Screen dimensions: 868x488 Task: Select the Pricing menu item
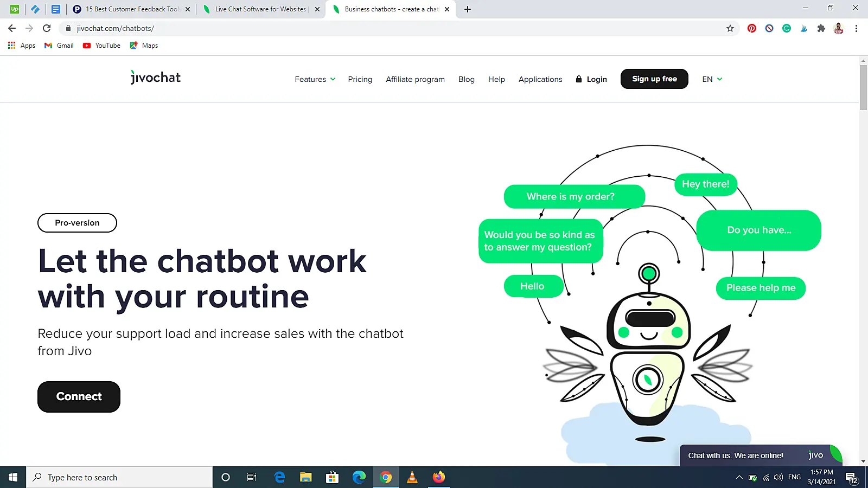(x=360, y=79)
